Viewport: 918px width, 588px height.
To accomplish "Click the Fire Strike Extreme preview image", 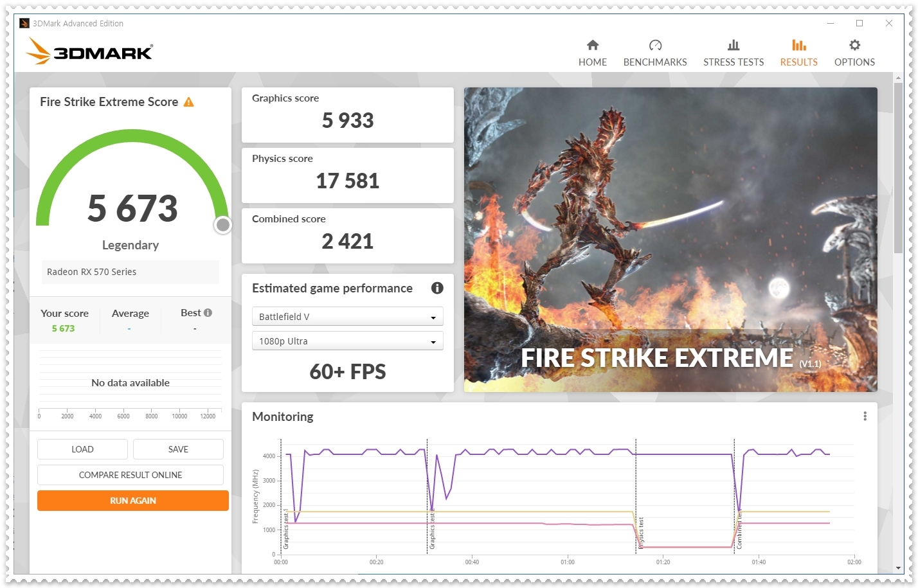I will [670, 240].
